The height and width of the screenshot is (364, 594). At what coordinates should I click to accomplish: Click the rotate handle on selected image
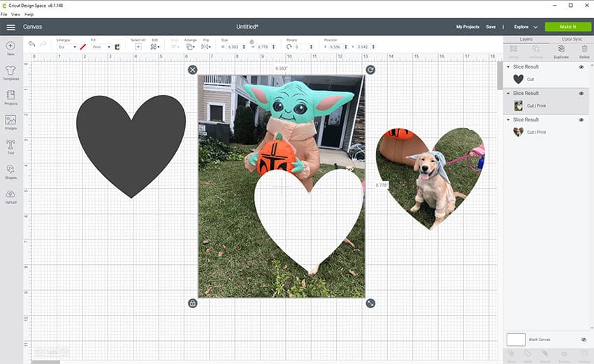tap(370, 70)
